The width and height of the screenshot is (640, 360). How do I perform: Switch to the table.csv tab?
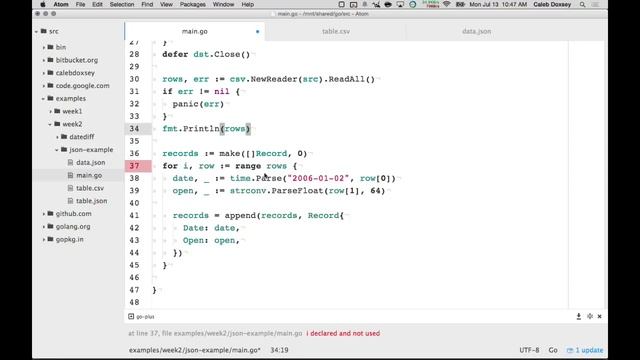336,31
